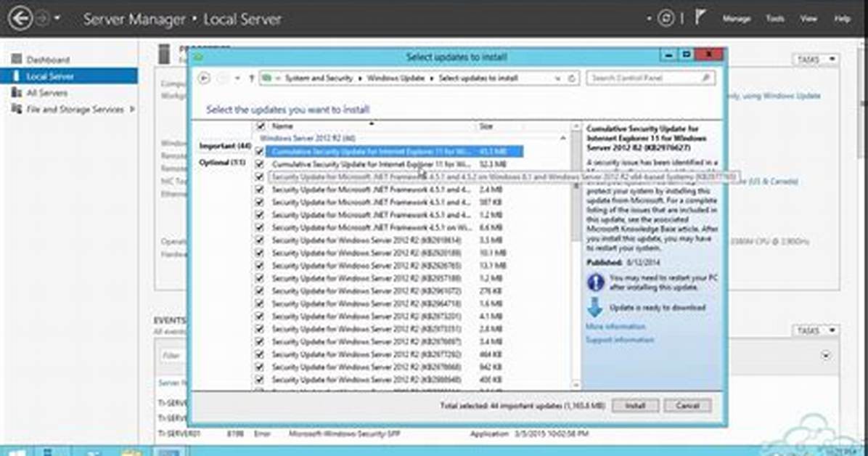Open the View menu
The image size is (868, 456).
pos(808,18)
